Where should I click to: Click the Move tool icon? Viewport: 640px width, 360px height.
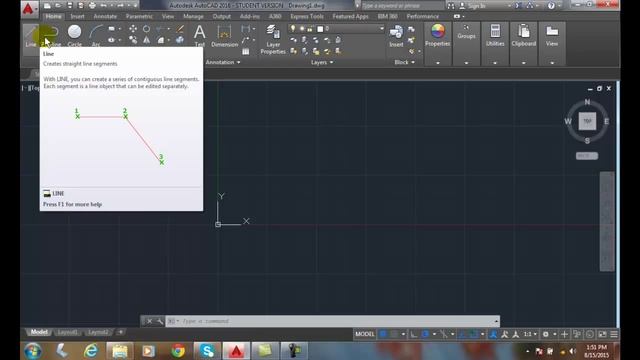point(133,29)
